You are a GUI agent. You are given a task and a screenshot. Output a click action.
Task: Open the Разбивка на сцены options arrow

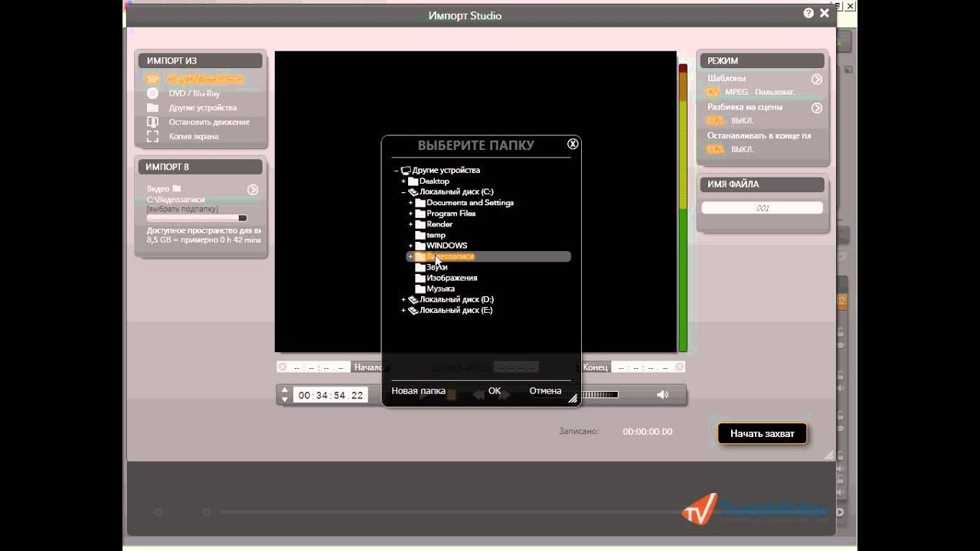pyautogui.click(x=817, y=108)
